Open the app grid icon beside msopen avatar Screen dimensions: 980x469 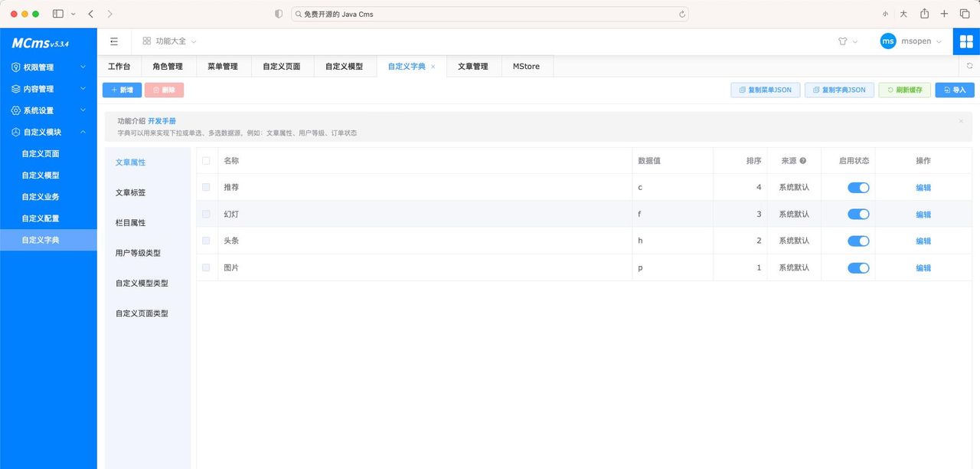[966, 41]
